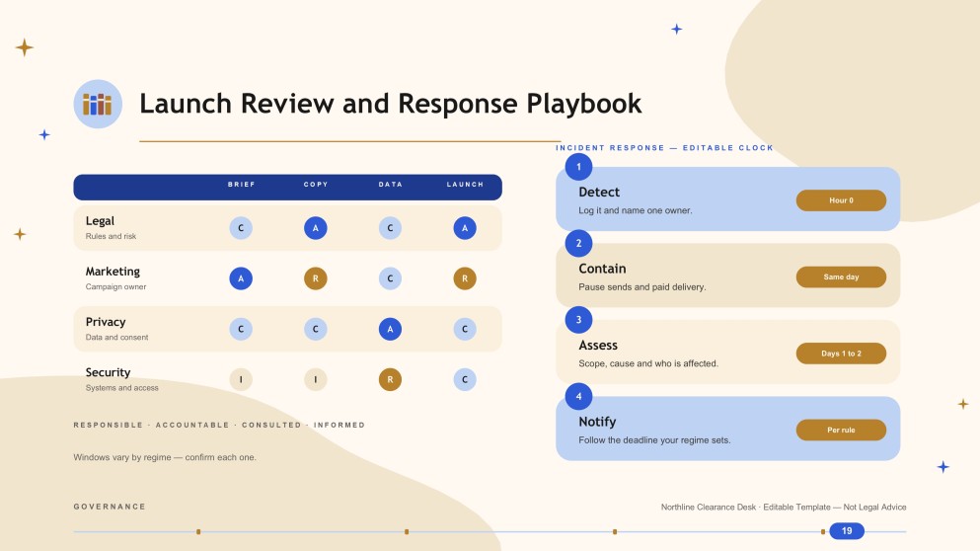The height and width of the screenshot is (551, 980).
Task: Select the Security row Launch 'C' badge
Action: 465,379
